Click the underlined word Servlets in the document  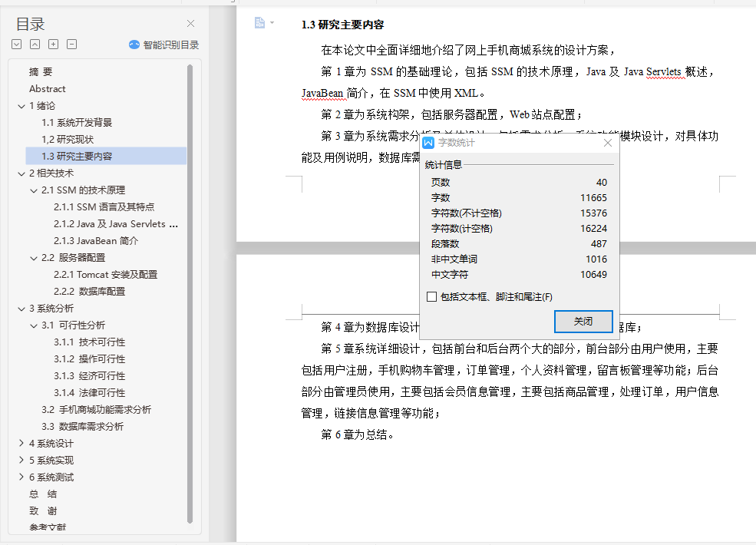[663, 72]
